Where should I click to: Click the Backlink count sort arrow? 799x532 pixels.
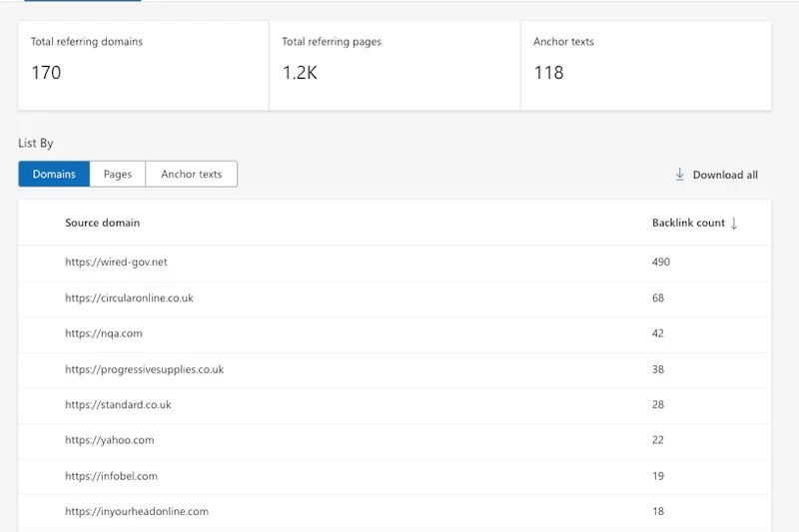(734, 223)
